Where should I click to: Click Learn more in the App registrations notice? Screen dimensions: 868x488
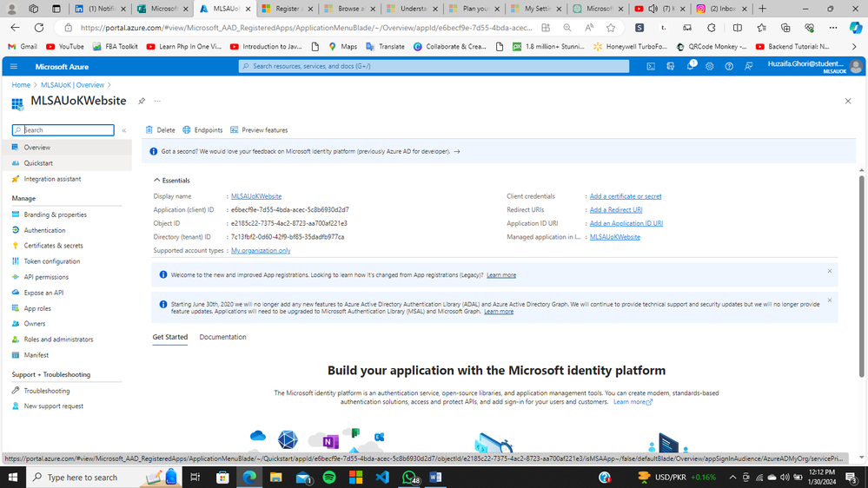tap(501, 275)
